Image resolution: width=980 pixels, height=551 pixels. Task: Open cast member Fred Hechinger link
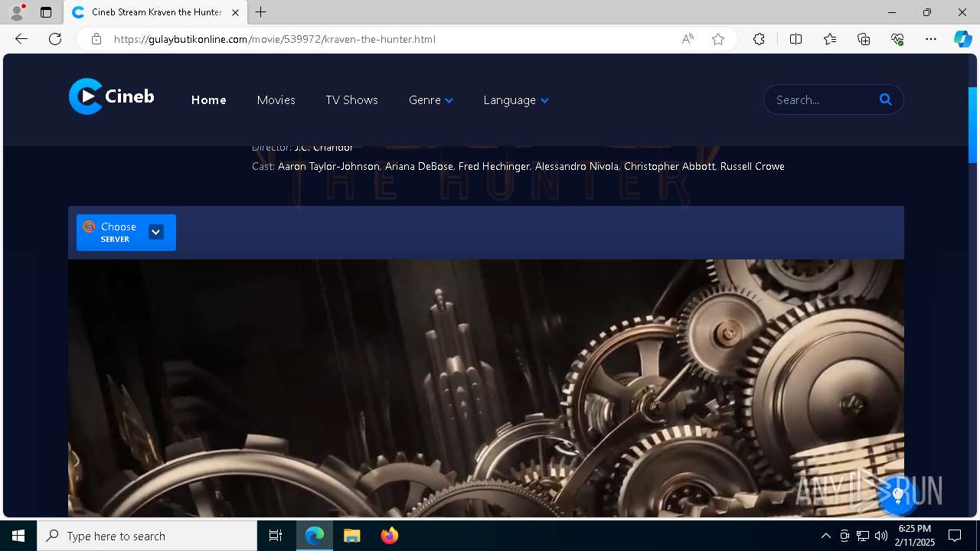point(494,166)
